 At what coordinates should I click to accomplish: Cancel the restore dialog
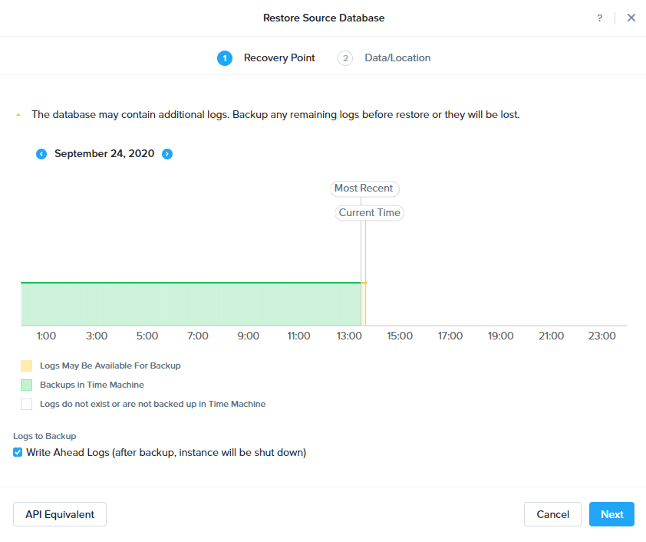(552, 514)
